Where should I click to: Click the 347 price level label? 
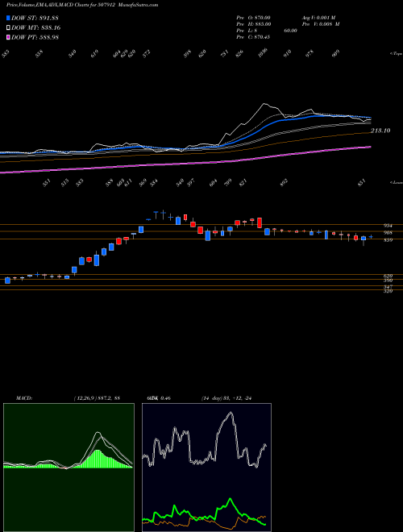point(388,287)
